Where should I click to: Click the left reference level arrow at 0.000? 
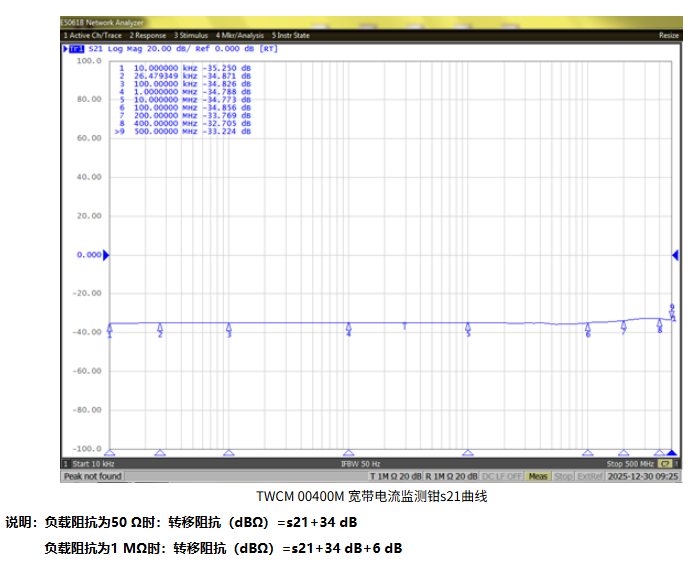(x=106, y=255)
